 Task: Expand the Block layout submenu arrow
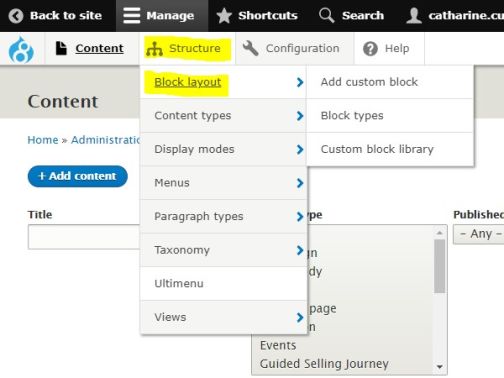coord(300,82)
